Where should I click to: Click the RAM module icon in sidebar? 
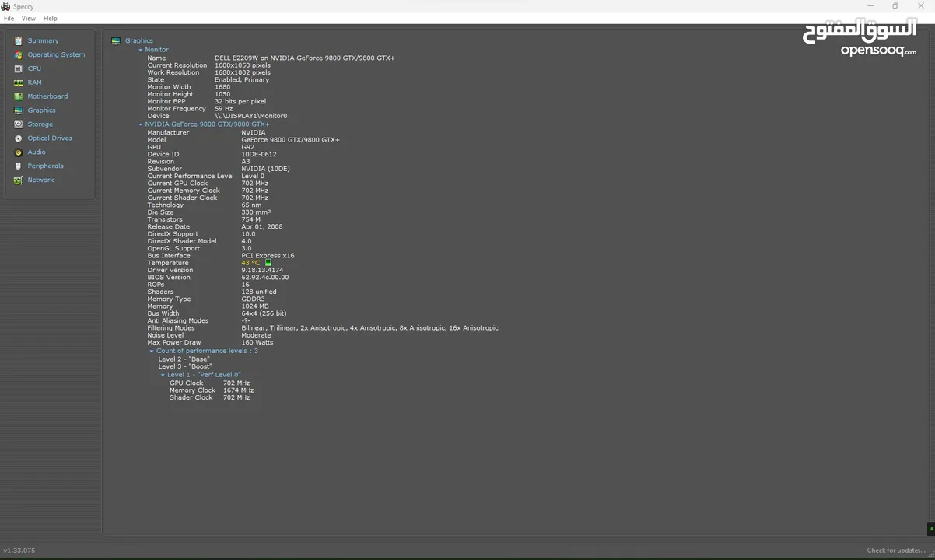point(19,82)
